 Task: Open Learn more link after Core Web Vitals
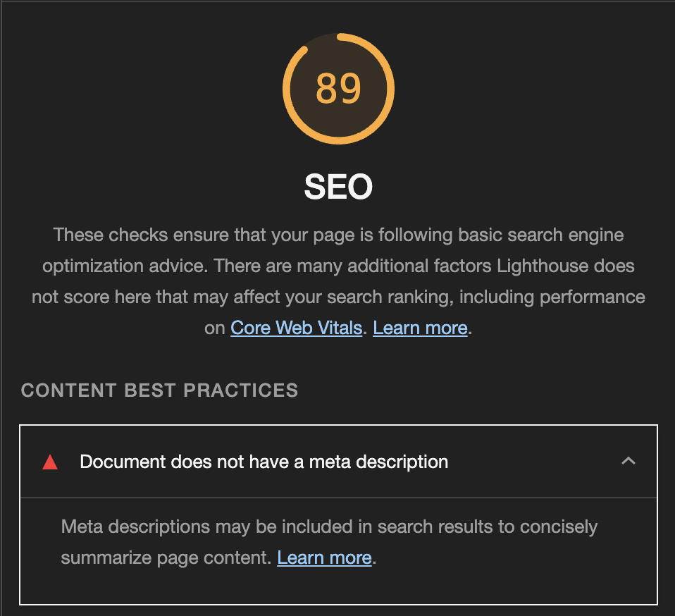pyautogui.click(x=420, y=328)
